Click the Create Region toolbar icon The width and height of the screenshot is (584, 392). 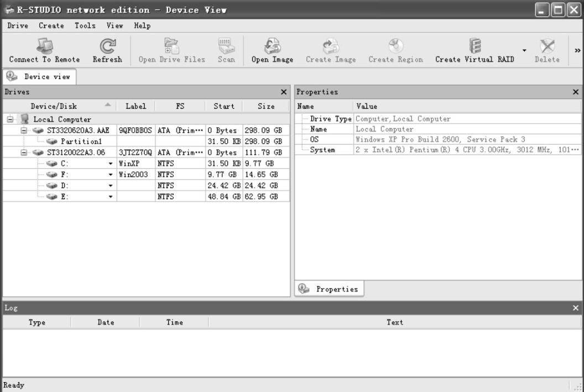coord(395,47)
